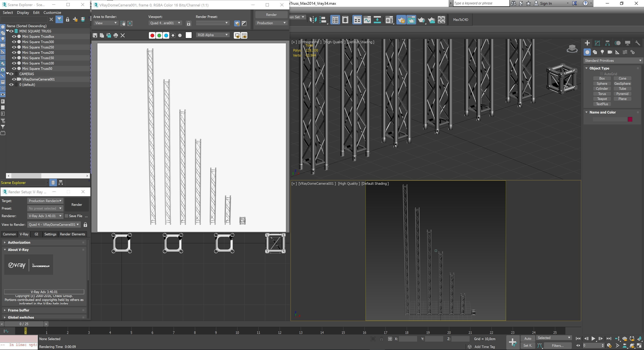This screenshot has height=350, width=644.
Task: Toggle the Auto key mode button
Action: pyautogui.click(x=528, y=339)
